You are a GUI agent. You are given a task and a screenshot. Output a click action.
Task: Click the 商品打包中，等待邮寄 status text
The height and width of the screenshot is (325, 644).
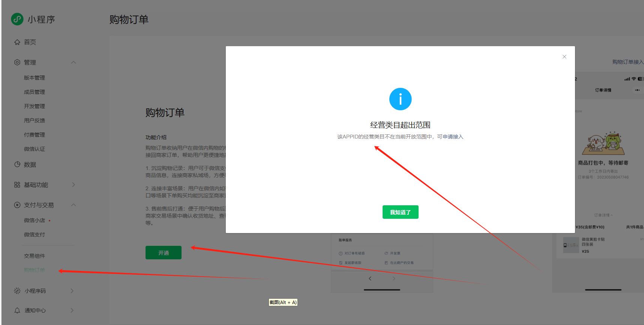603,163
